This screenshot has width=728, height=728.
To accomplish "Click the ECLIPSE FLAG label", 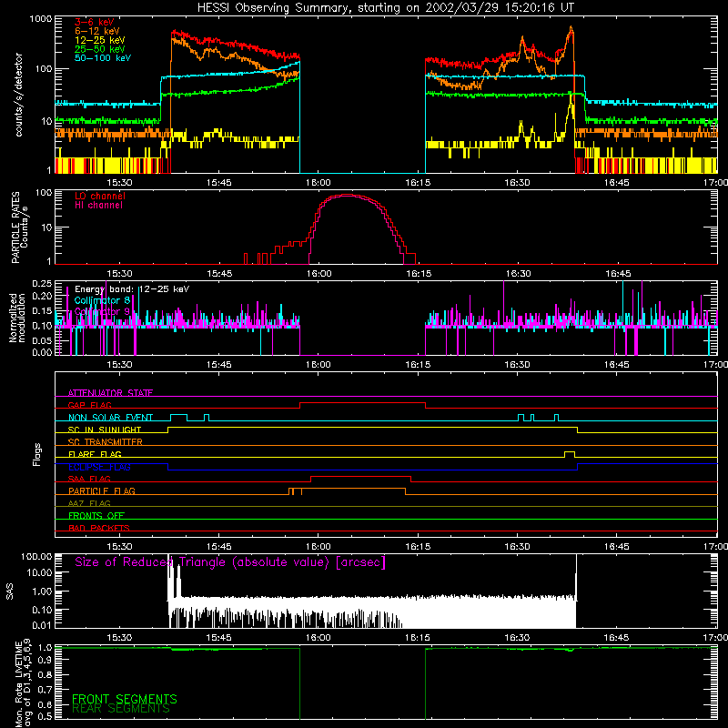I will [x=99, y=467].
